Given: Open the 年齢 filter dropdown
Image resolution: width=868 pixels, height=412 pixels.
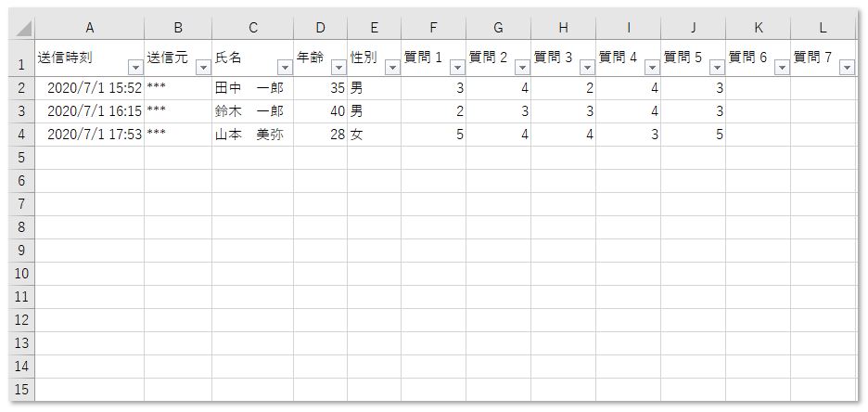Looking at the screenshot, I should tap(338, 68).
